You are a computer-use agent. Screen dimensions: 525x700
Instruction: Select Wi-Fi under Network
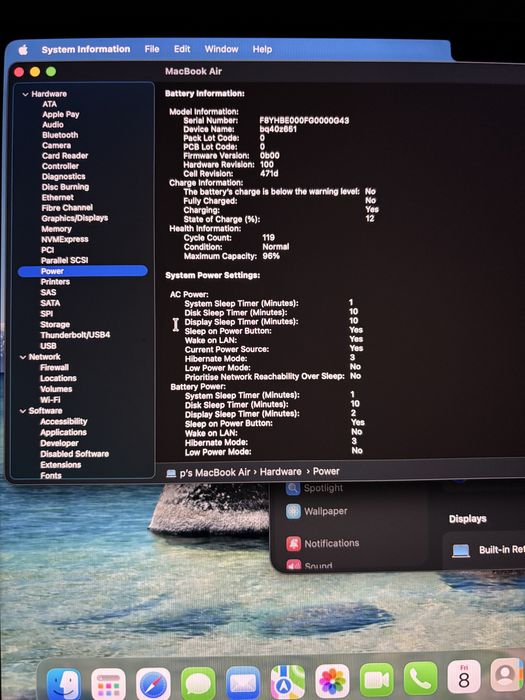tap(50, 400)
